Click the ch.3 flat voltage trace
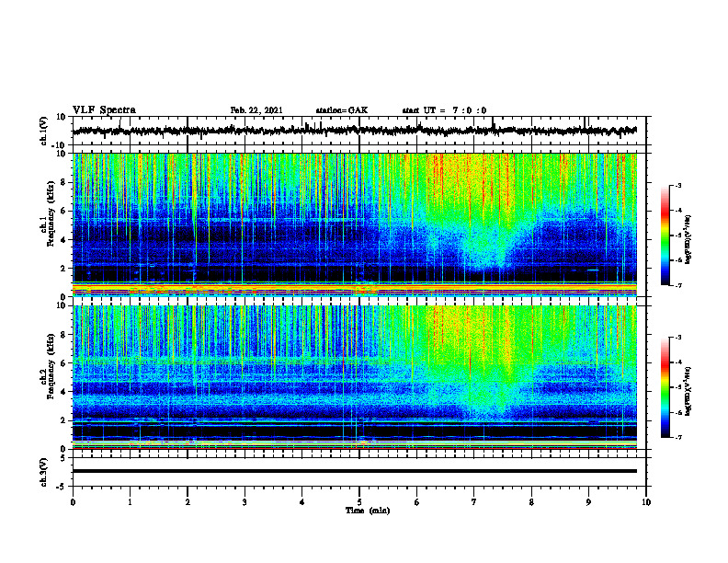The image size is (728, 563). (355, 471)
